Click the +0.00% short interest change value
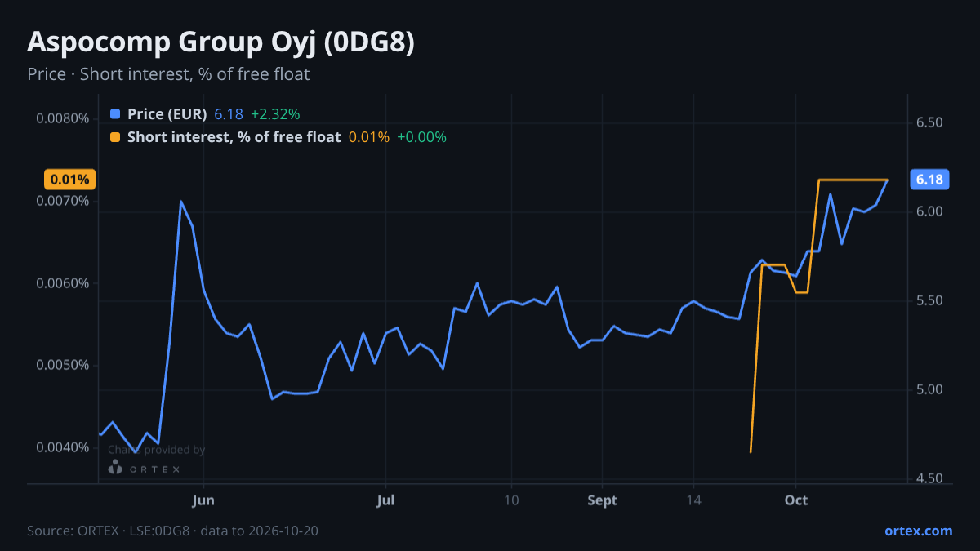Screen dimensions: 980x551 point(421,137)
